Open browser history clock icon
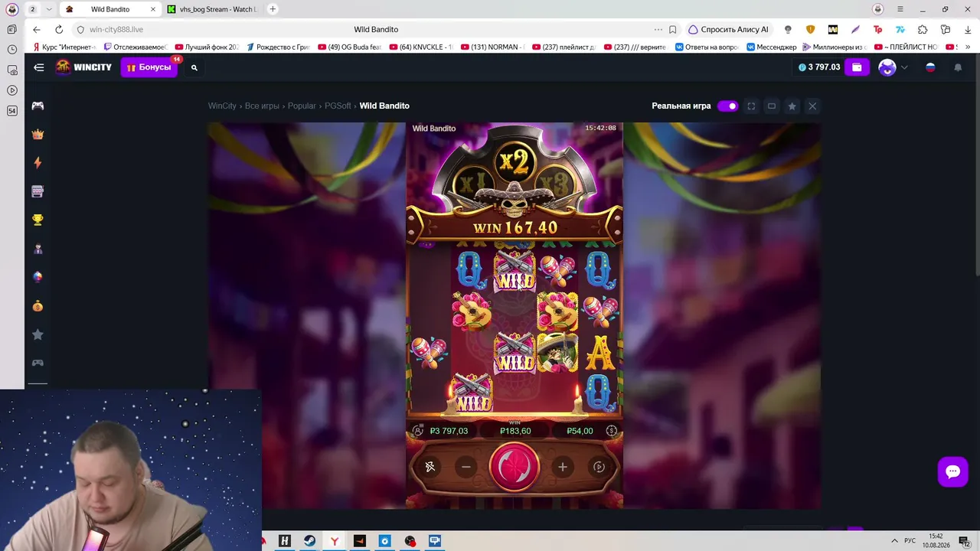Viewport: 980px width, 551px height. (12, 50)
